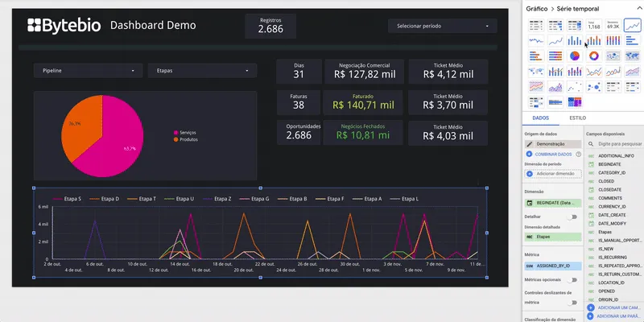Image resolution: width=644 pixels, height=322 pixels.
Task: Click COMBINAR DADOS link
Action: coord(553,155)
